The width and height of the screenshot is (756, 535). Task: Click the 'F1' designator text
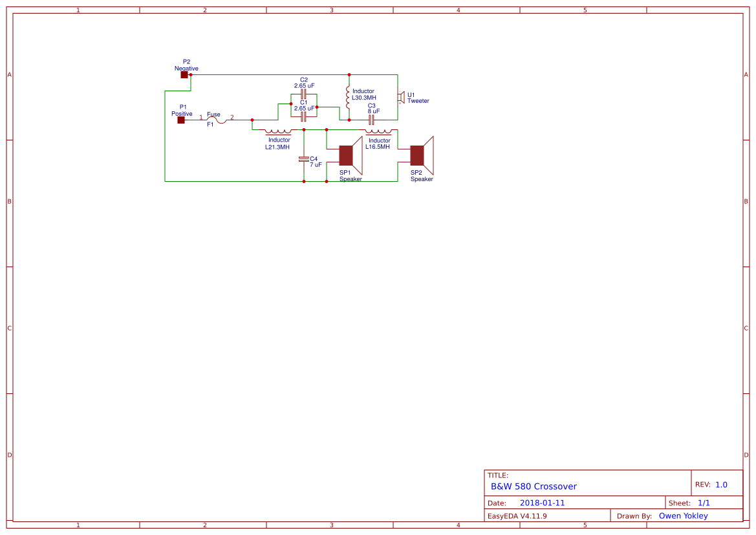(x=210, y=124)
